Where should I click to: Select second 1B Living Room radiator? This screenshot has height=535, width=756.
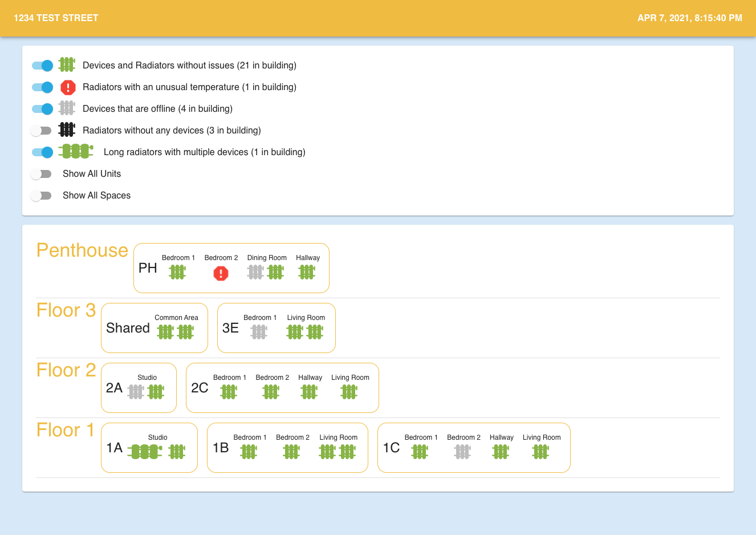pyautogui.click(x=347, y=452)
